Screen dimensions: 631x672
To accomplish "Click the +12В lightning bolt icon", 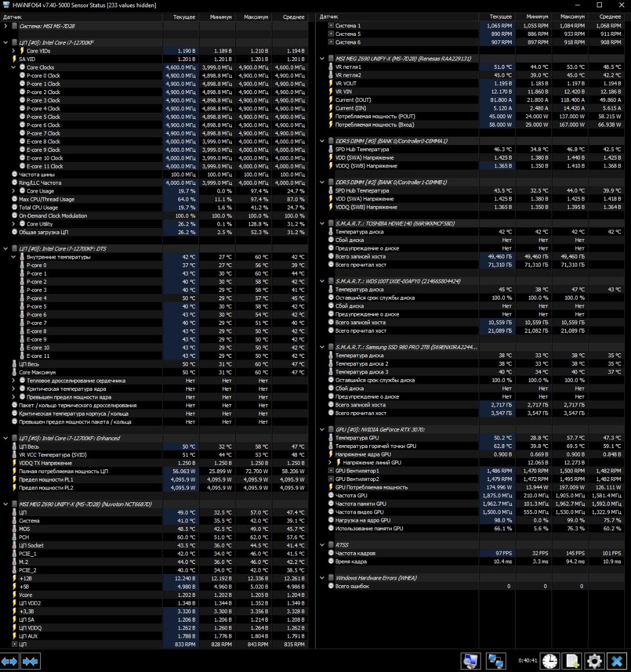I will coord(15,578).
